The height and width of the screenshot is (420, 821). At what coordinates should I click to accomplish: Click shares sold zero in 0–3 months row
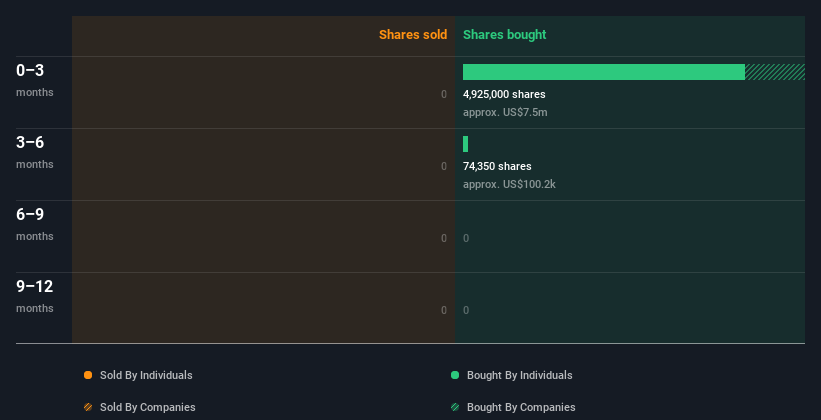pos(444,94)
